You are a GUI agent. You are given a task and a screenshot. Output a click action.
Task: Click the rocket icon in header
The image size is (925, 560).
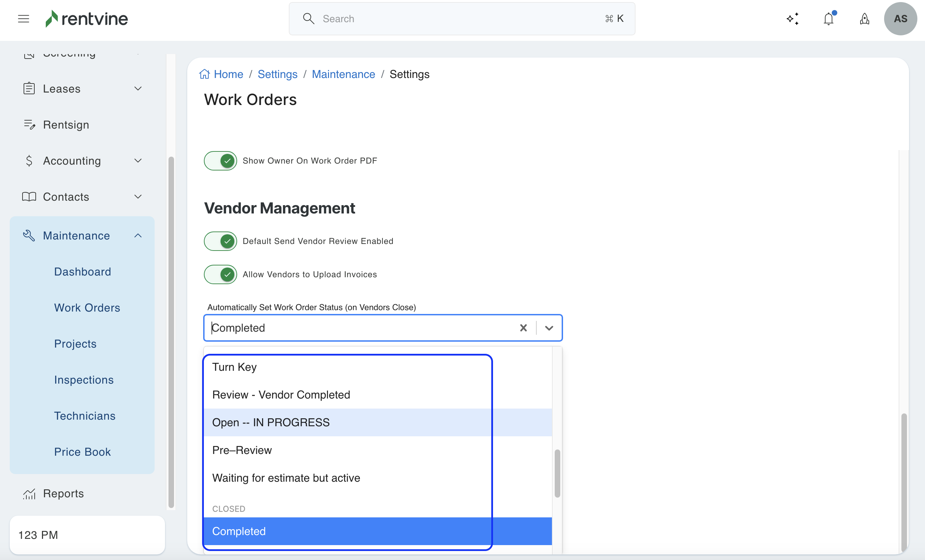point(864,18)
